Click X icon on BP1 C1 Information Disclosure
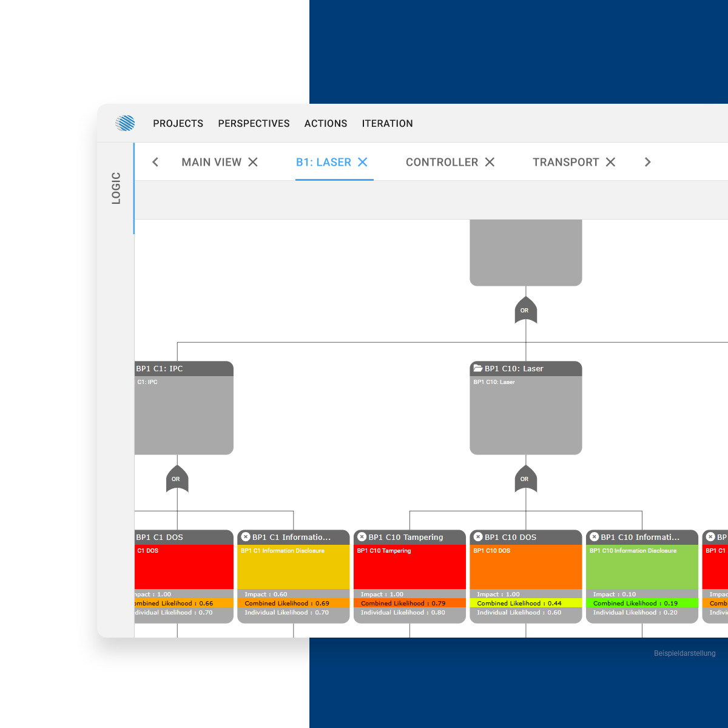This screenshot has height=728, width=728. point(246,537)
